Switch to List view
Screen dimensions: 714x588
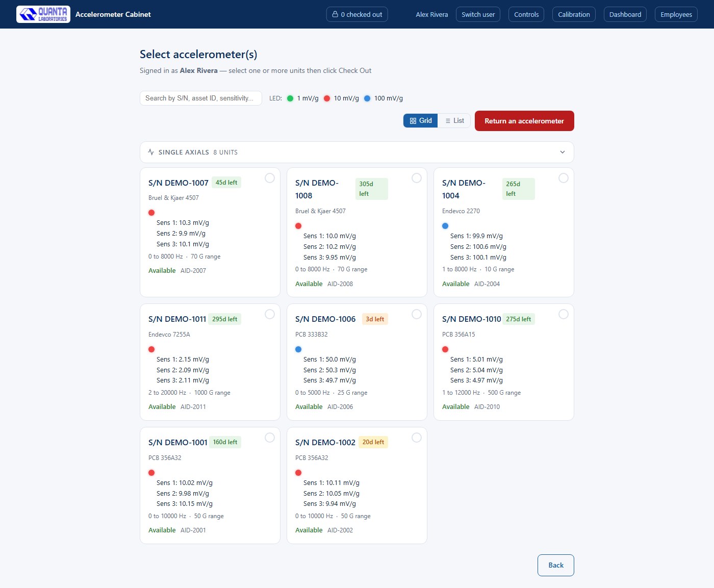(454, 121)
